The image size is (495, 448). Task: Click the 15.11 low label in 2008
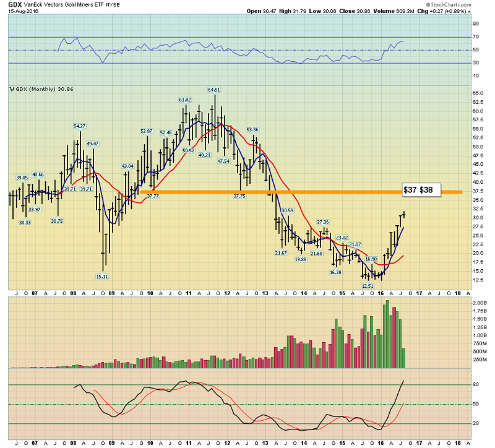click(102, 277)
